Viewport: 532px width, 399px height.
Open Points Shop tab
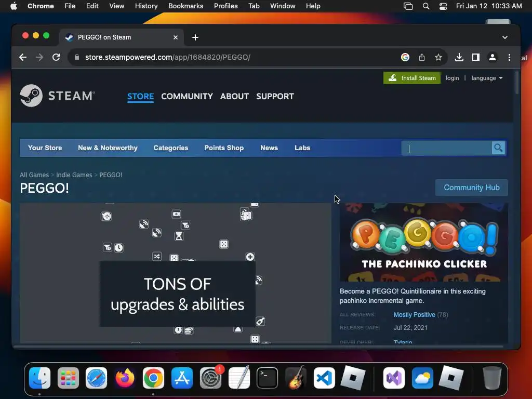tap(224, 148)
